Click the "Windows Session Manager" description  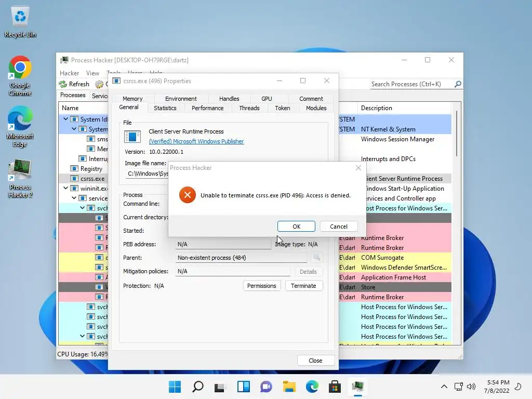(397, 139)
